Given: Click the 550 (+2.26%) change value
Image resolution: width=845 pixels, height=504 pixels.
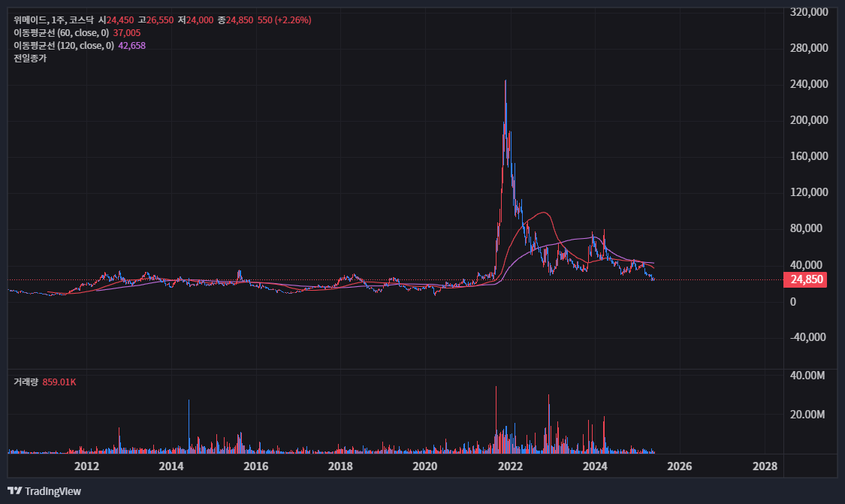Looking at the screenshot, I should click(285, 20).
